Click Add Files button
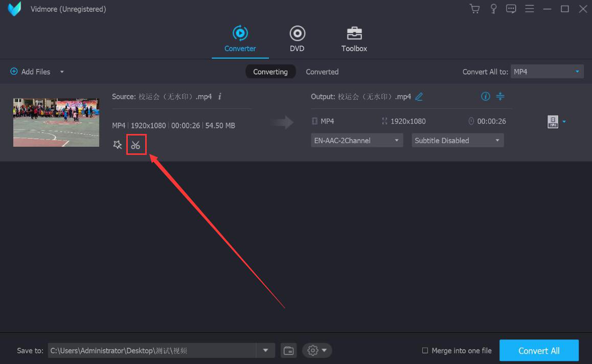This screenshot has width=592, height=364. pyautogui.click(x=30, y=72)
